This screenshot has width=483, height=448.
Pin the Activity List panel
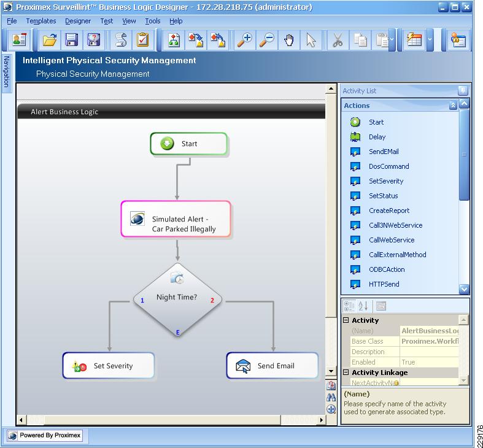click(x=463, y=91)
